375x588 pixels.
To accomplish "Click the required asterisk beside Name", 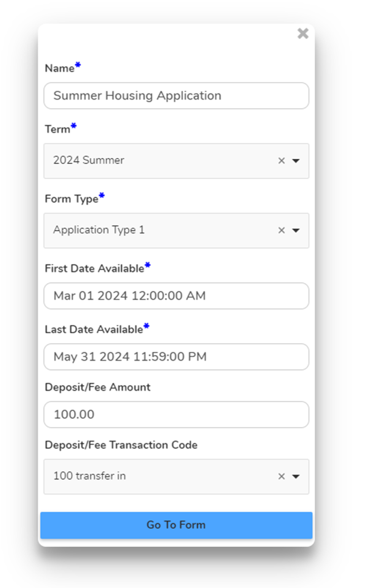I will pos(78,64).
